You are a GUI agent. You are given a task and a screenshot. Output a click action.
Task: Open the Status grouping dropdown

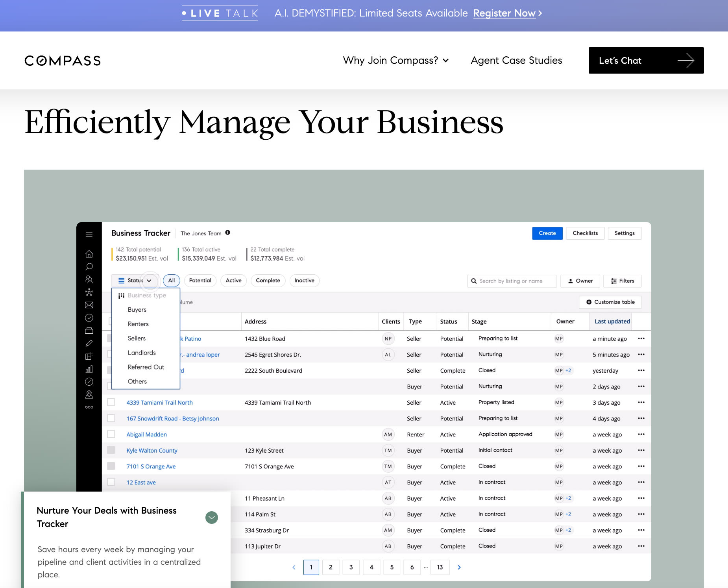coord(135,281)
